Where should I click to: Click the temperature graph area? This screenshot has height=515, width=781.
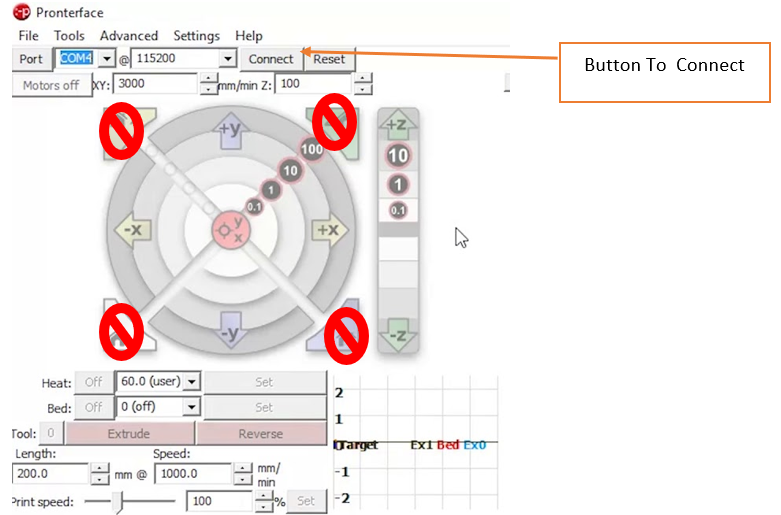point(416,443)
